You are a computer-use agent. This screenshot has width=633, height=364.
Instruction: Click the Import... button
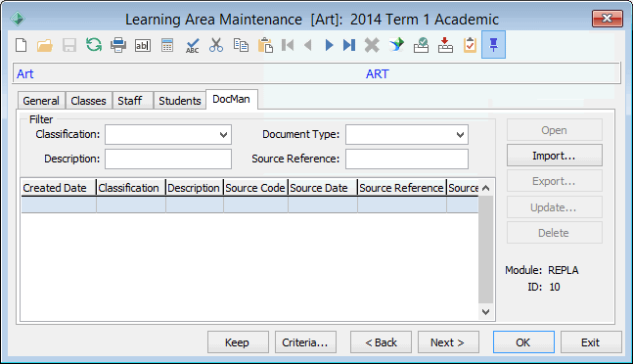click(555, 156)
